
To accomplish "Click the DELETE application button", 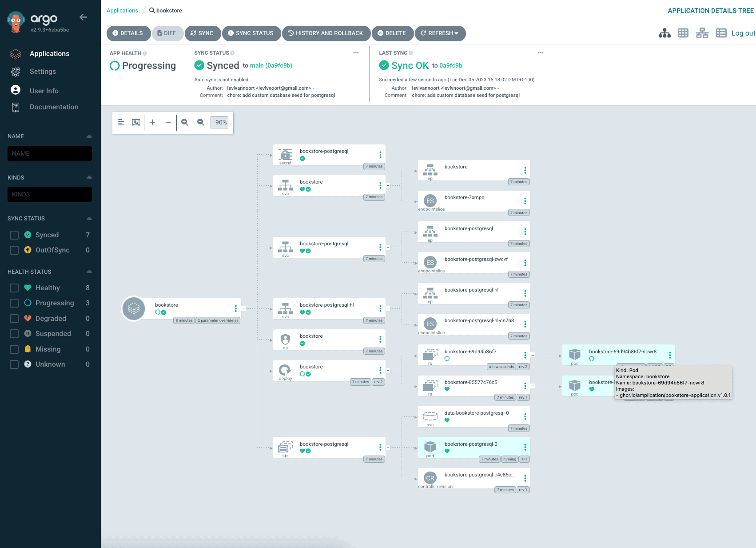I will pyautogui.click(x=392, y=33).
